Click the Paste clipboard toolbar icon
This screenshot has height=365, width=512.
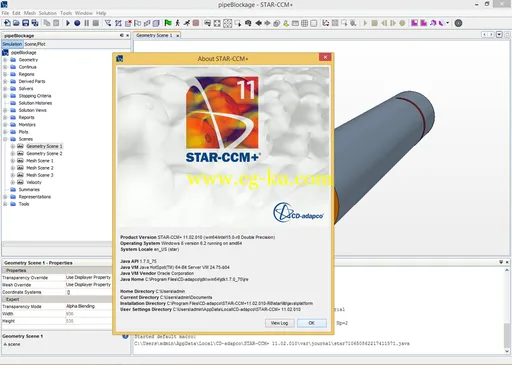[x=56, y=23]
